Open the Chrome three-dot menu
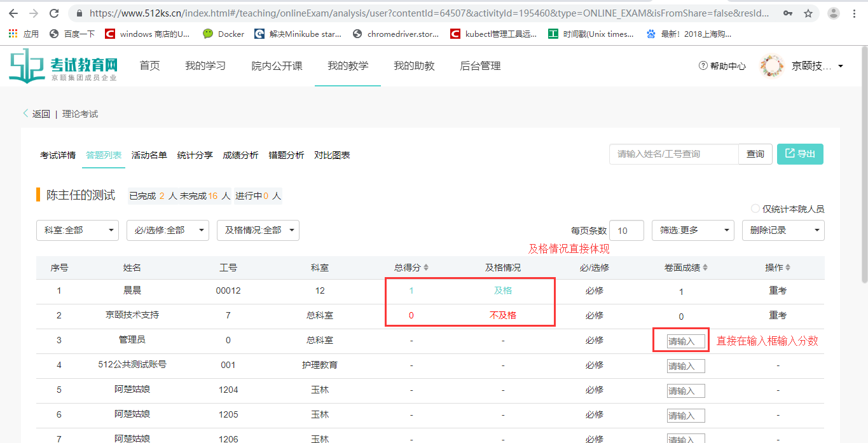Screen dimensions: 868x443 pos(854,13)
